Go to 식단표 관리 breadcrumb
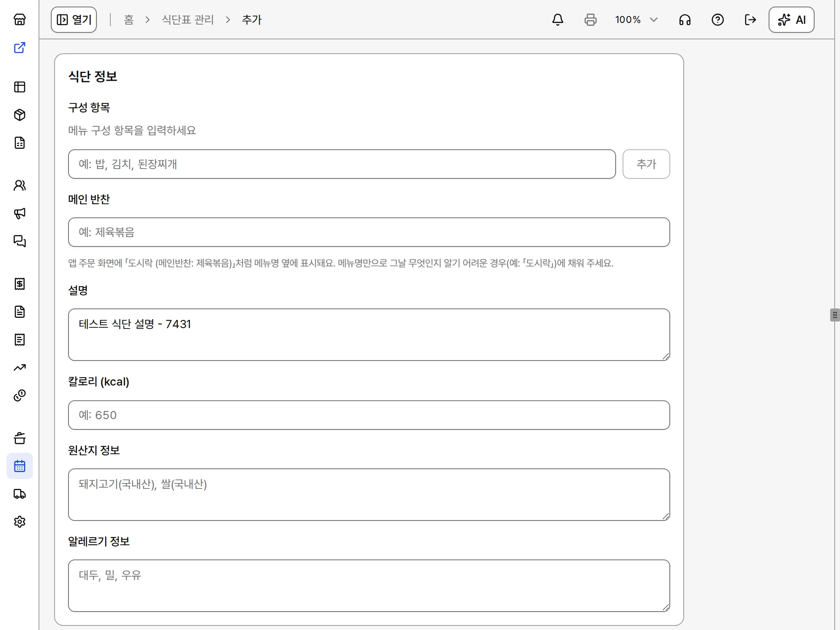The width and height of the screenshot is (840, 630). click(x=188, y=20)
